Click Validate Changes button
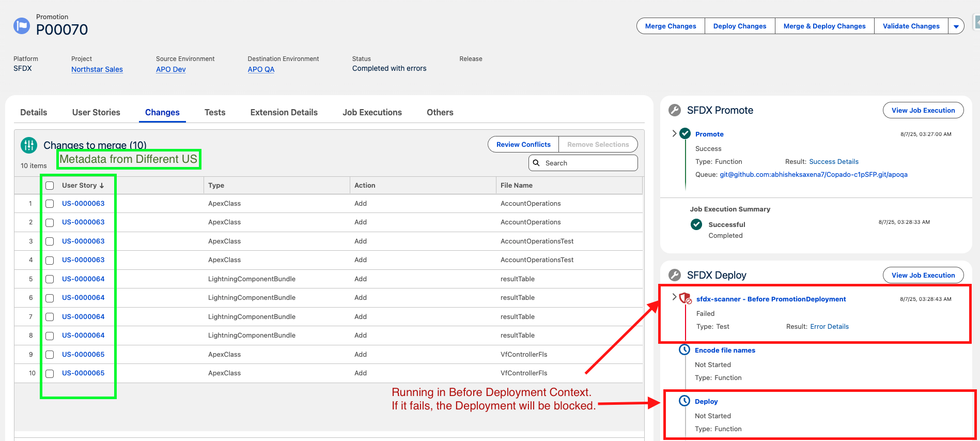The image size is (980, 441). pos(911,26)
